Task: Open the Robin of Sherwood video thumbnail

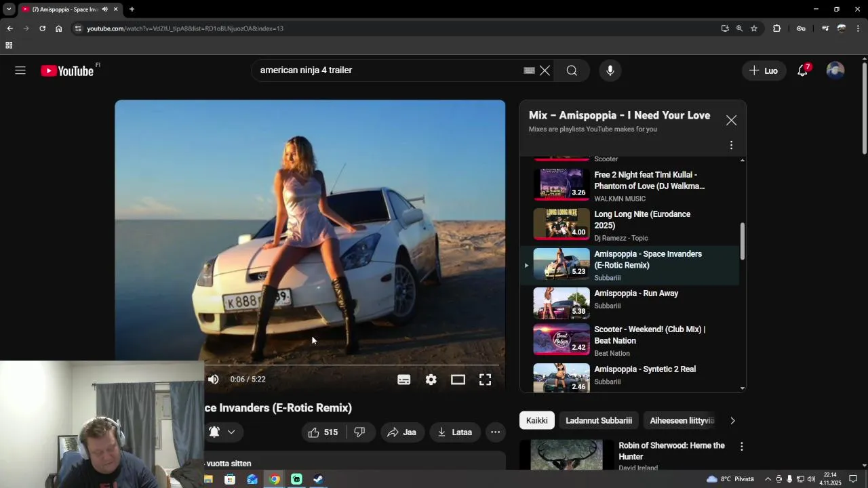Action: [566, 455]
